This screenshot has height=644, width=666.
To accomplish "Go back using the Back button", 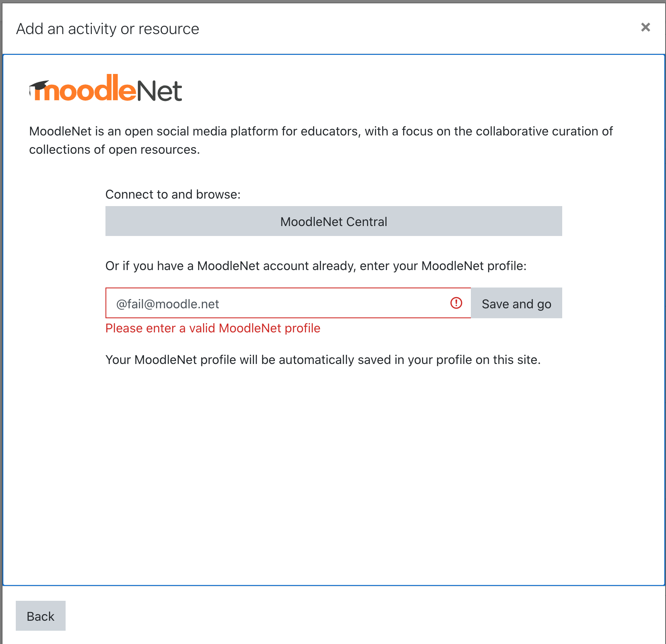I will click(41, 616).
